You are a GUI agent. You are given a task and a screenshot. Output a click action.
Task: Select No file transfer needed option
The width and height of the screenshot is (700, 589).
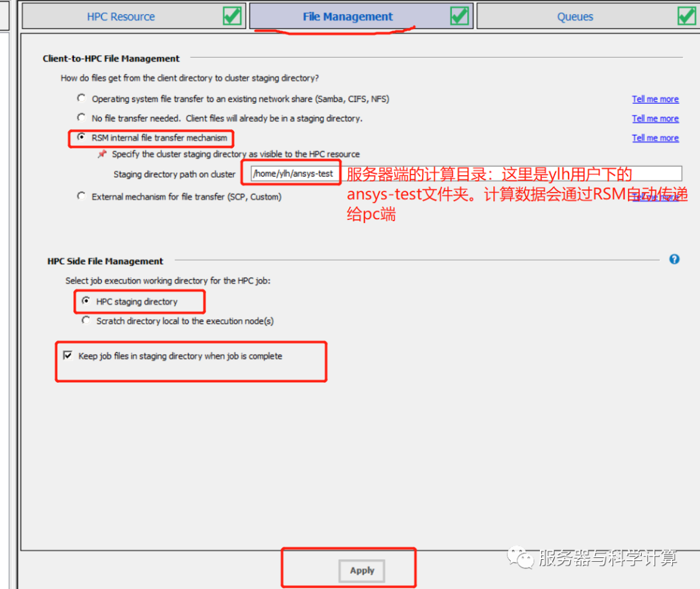[81, 117]
